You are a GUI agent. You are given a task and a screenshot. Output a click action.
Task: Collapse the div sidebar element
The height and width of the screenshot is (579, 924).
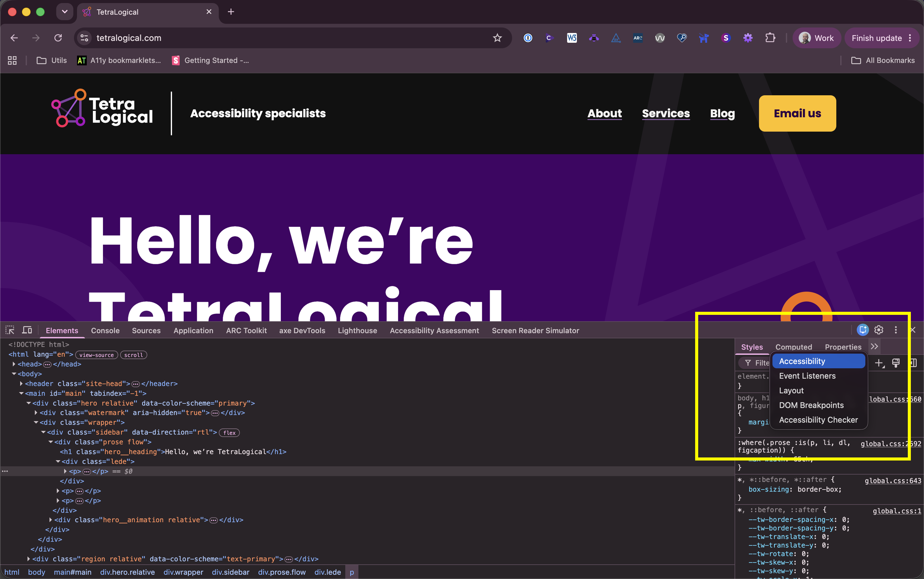[x=43, y=432]
